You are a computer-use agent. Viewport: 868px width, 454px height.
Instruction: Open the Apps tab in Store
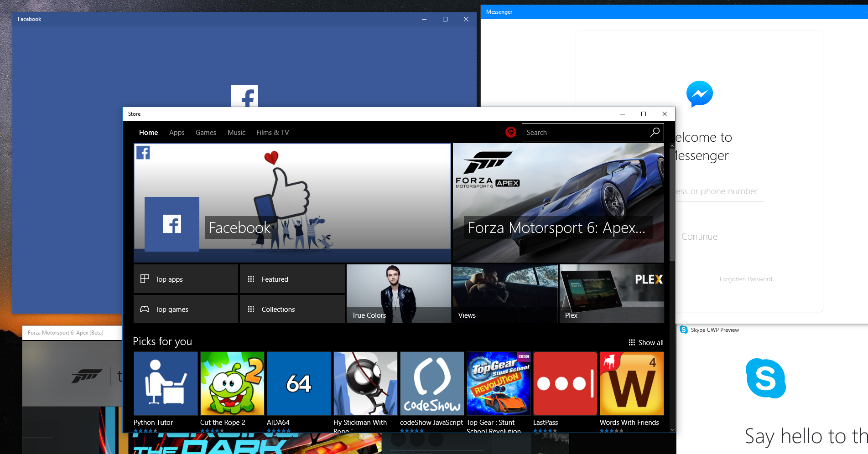pyautogui.click(x=177, y=132)
